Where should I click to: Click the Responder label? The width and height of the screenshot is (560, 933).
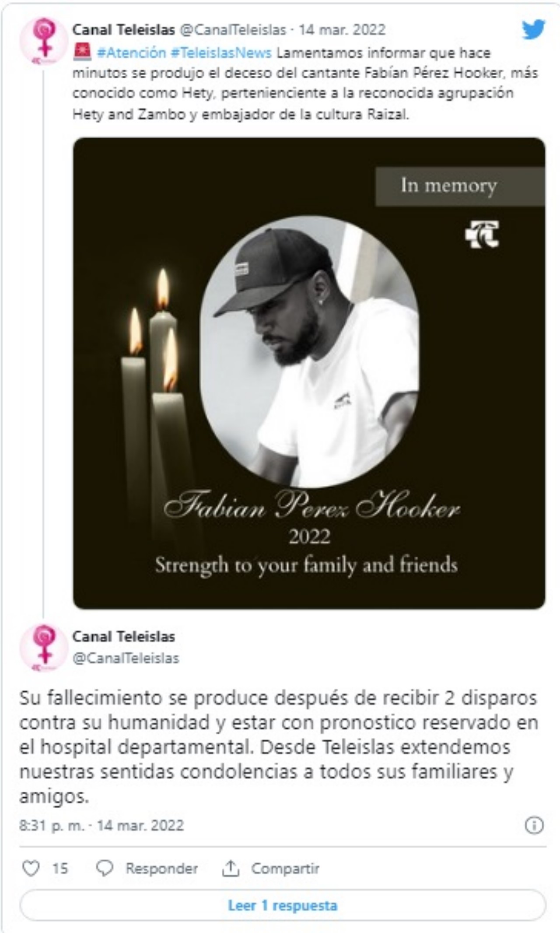point(161,868)
